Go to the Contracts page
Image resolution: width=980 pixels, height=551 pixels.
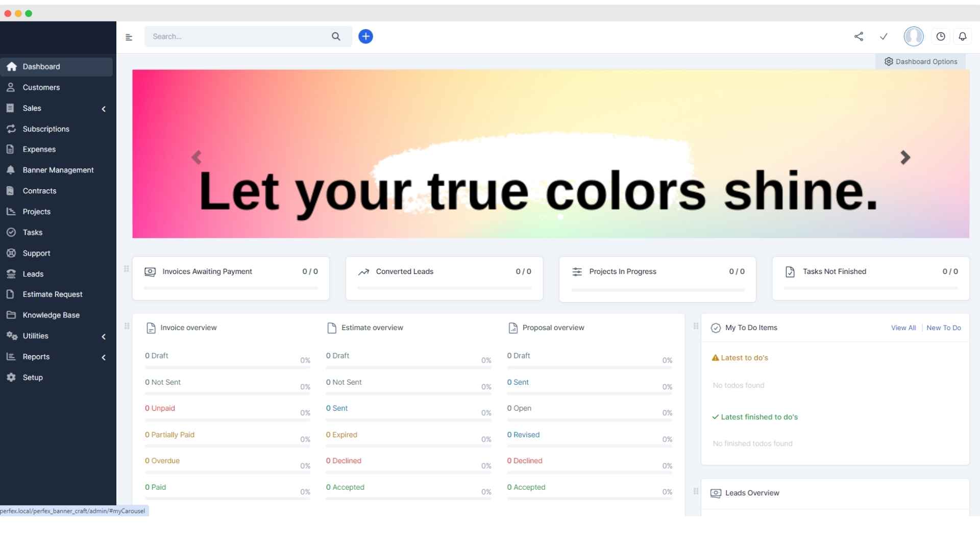click(x=39, y=190)
